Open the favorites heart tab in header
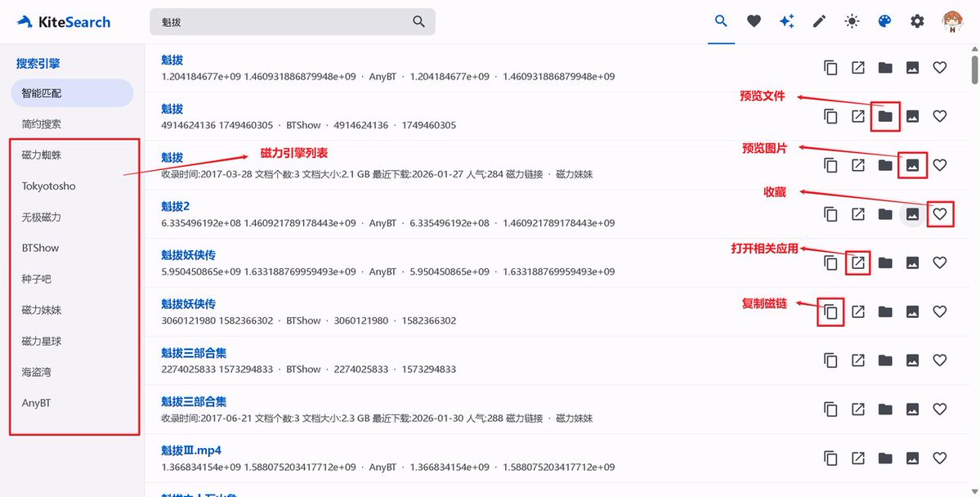This screenshot has width=980, height=497. tap(754, 22)
